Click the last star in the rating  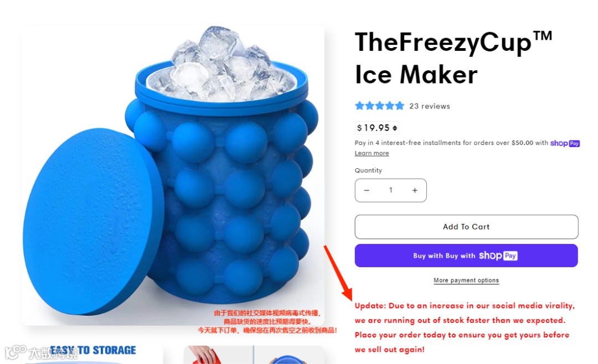(399, 106)
